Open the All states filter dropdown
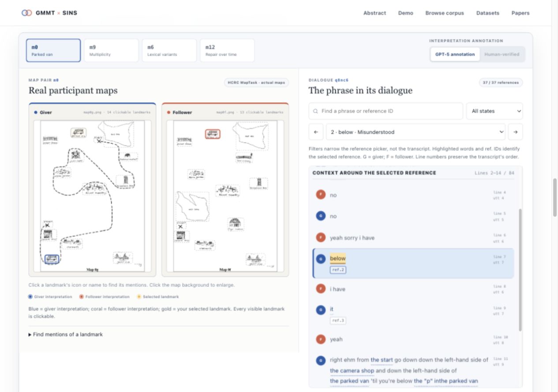 coord(494,111)
